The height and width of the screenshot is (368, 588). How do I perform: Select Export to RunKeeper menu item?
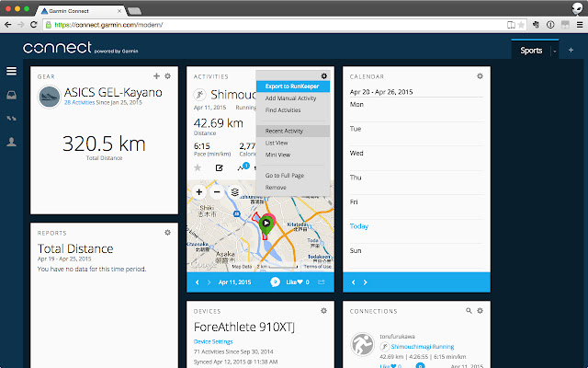tap(293, 86)
